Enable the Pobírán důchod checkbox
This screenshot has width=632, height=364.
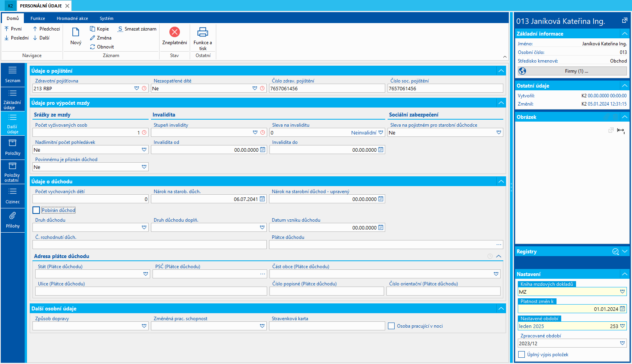click(36, 210)
